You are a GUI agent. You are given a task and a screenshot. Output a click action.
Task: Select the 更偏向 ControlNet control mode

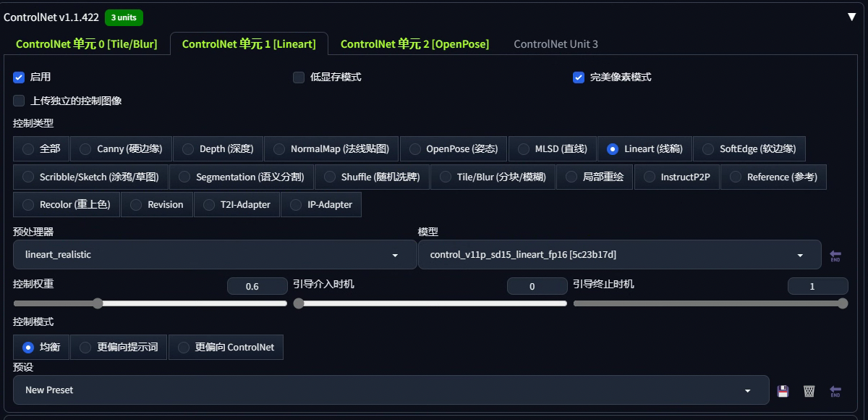pyautogui.click(x=226, y=348)
